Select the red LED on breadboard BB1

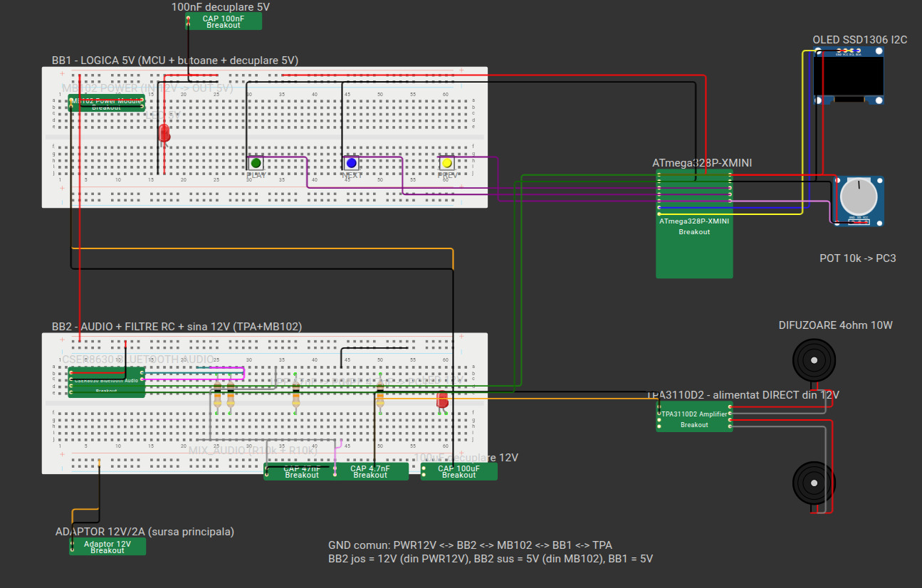[164, 133]
